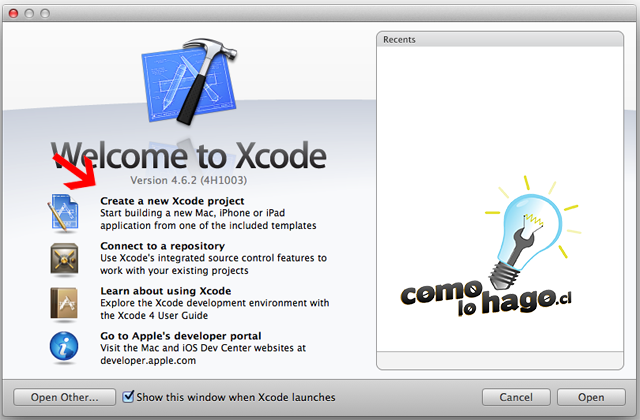Viewport: 640px width, 420px height.
Task: Click 'work with your existing projects' text
Action: pos(174,271)
